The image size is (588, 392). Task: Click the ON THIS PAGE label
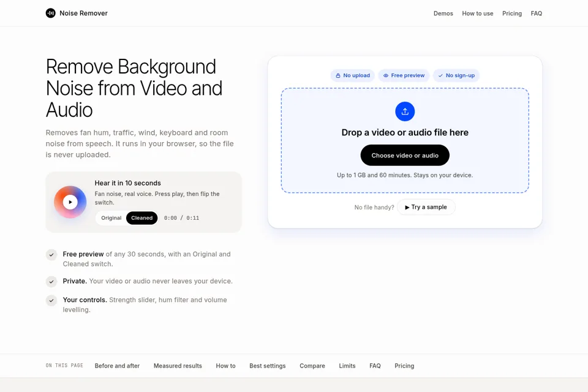[64, 366]
